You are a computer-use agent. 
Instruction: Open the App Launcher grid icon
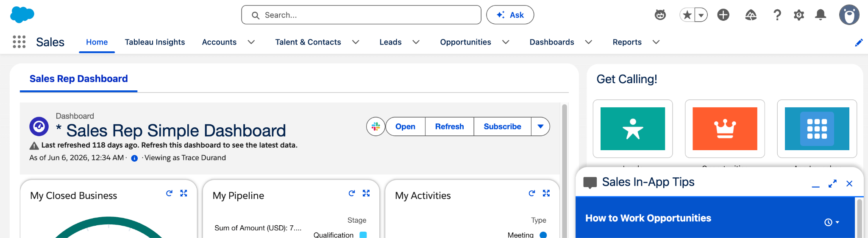pyautogui.click(x=19, y=42)
